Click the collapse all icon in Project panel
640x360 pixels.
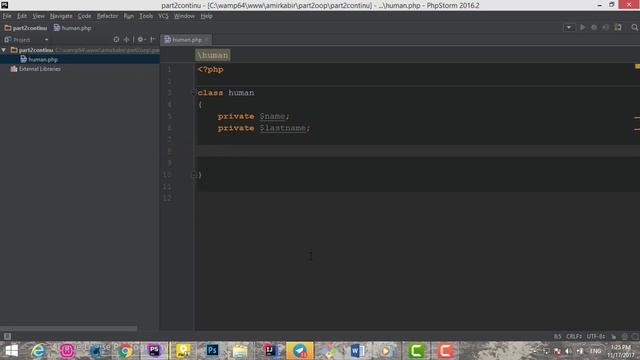[x=127, y=39]
